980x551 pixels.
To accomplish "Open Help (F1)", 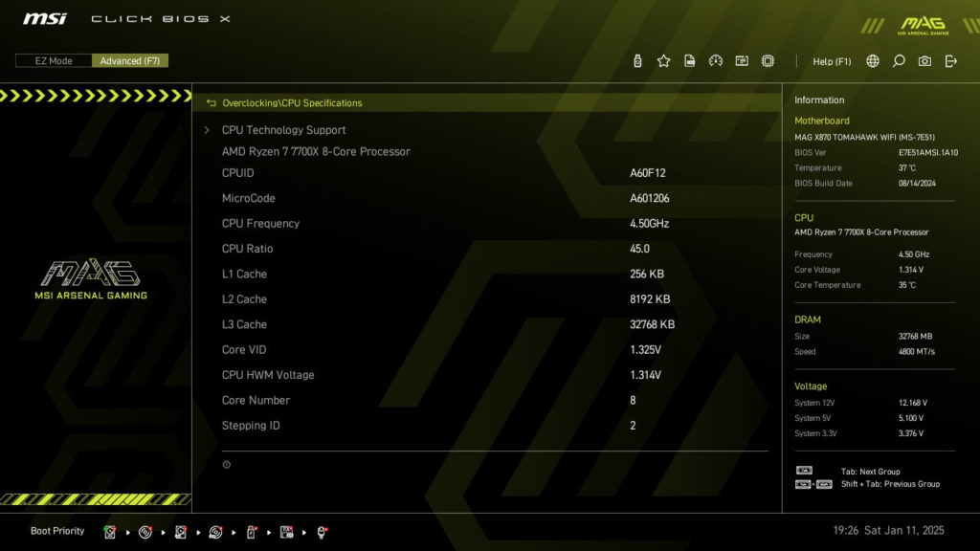I will click(x=832, y=61).
